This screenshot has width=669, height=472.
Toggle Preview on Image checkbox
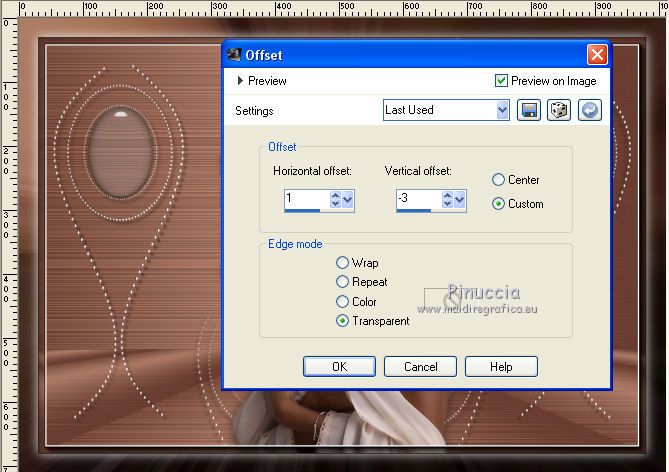tap(501, 81)
